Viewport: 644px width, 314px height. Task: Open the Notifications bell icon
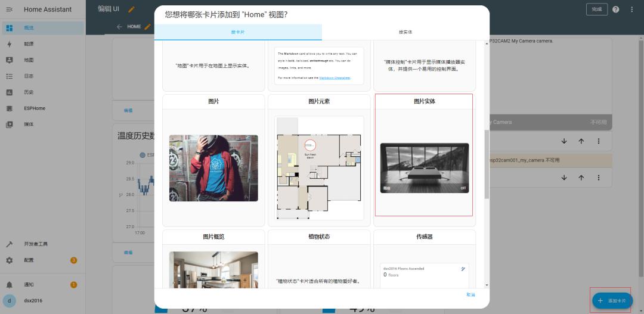(x=10, y=284)
